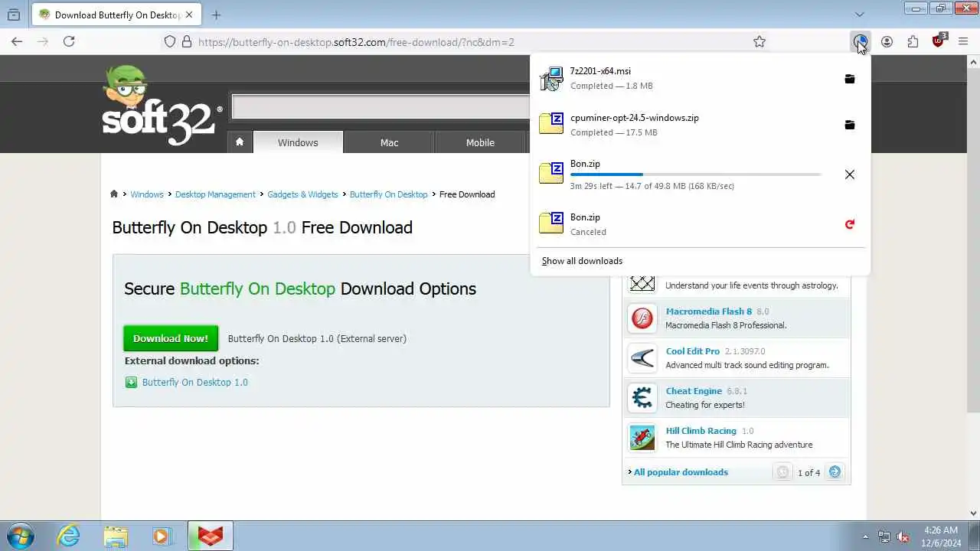The image size is (980, 551).
Task: Open the Extensions puzzle icon
Action: (x=913, y=42)
